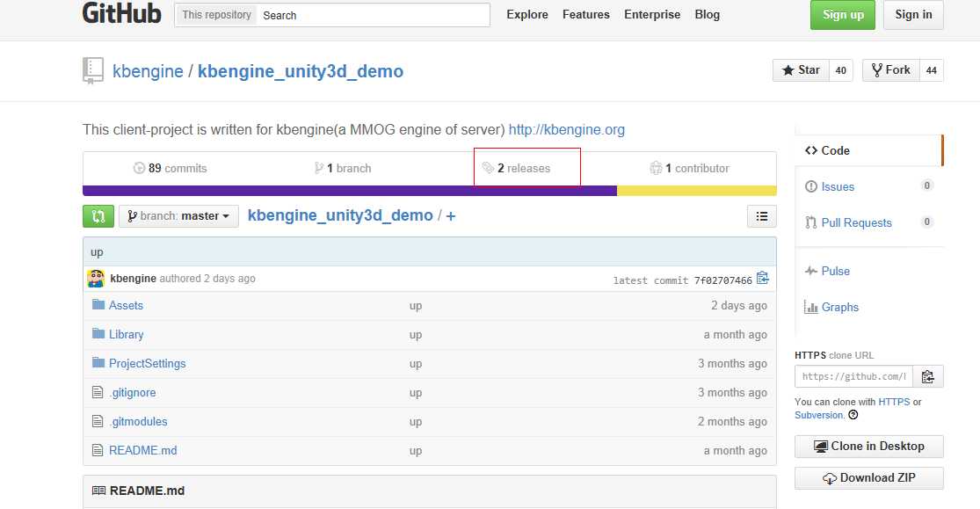Open the ProjectSettings folder
The height and width of the screenshot is (509, 980).
pyautogui.click(x=147, y=363)
